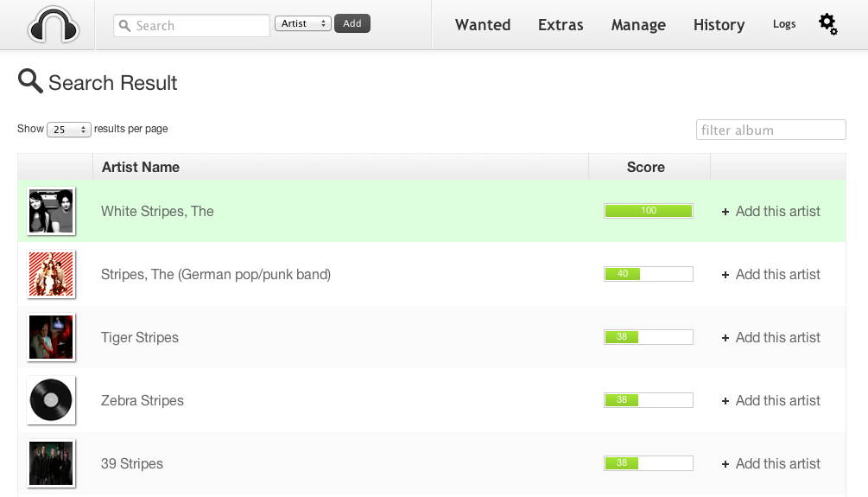
Task: Click the Stripes, The (German pop/punk band) name
Action: click(216, 274)
